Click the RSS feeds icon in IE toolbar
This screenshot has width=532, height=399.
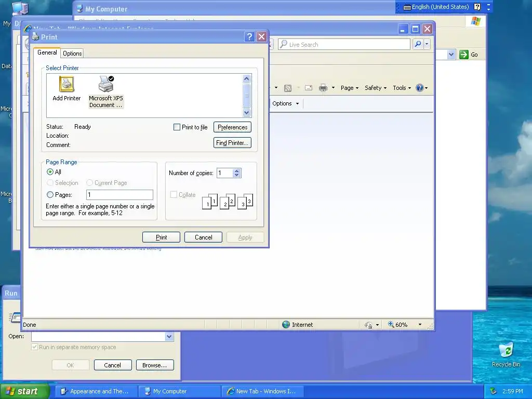pos(288,88)
